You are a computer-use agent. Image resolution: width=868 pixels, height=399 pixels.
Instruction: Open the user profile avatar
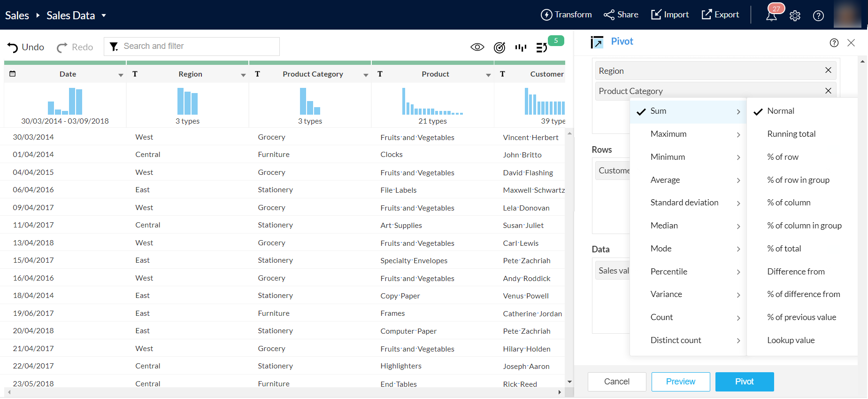click(847, 15)
